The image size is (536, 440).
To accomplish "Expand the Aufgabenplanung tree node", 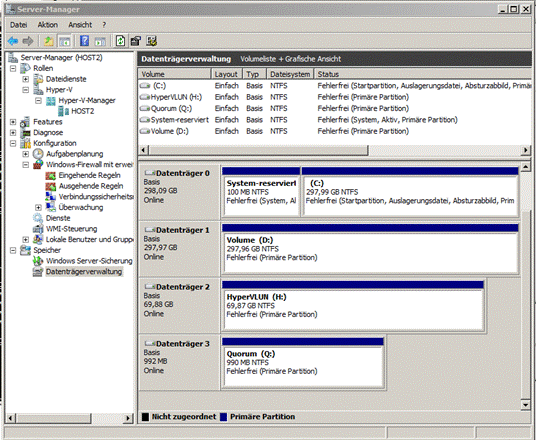I will click(x=26, y=154).
